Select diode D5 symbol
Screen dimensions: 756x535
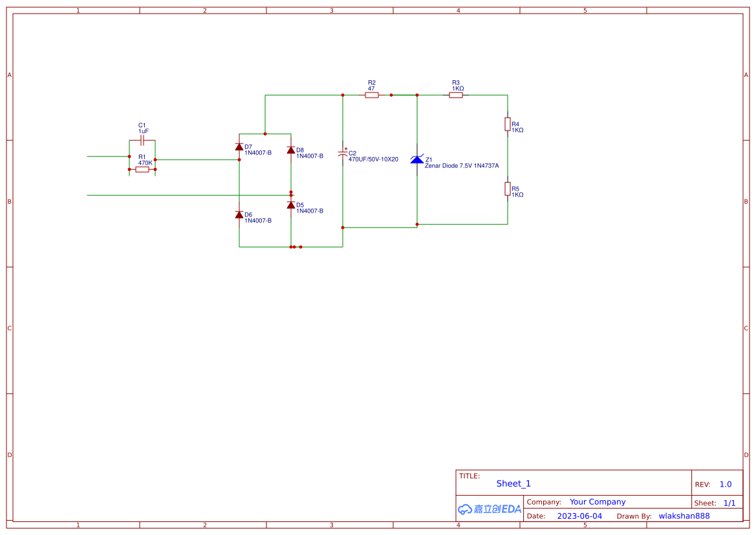(291, 205)
